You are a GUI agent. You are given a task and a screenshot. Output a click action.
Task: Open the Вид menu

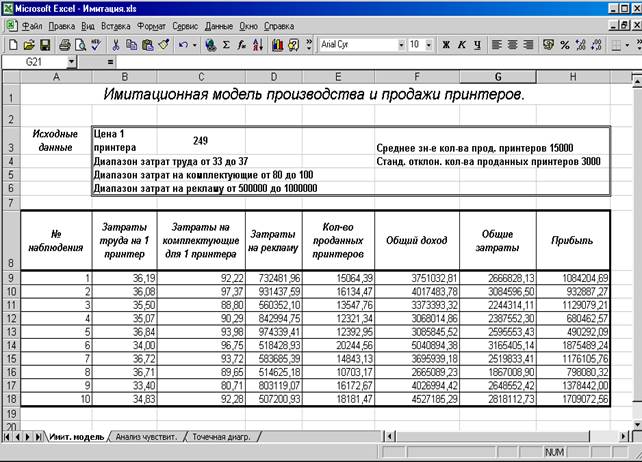88,26
